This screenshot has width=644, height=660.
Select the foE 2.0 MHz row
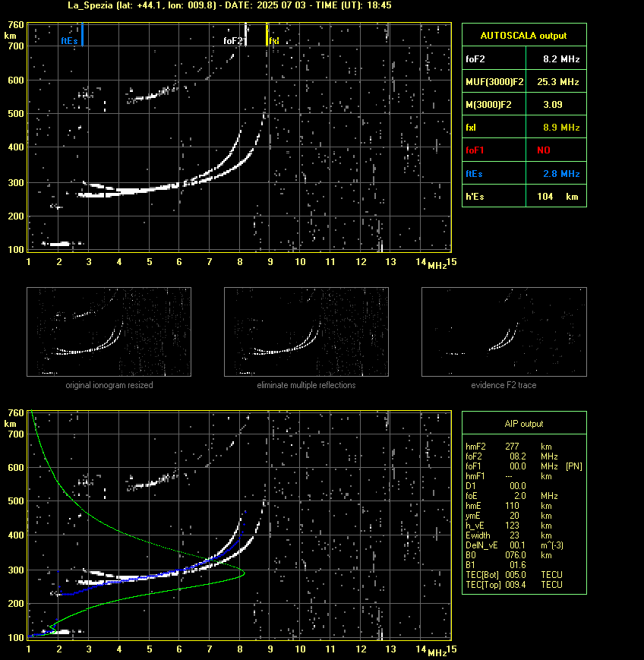click(x=511, y=496)
